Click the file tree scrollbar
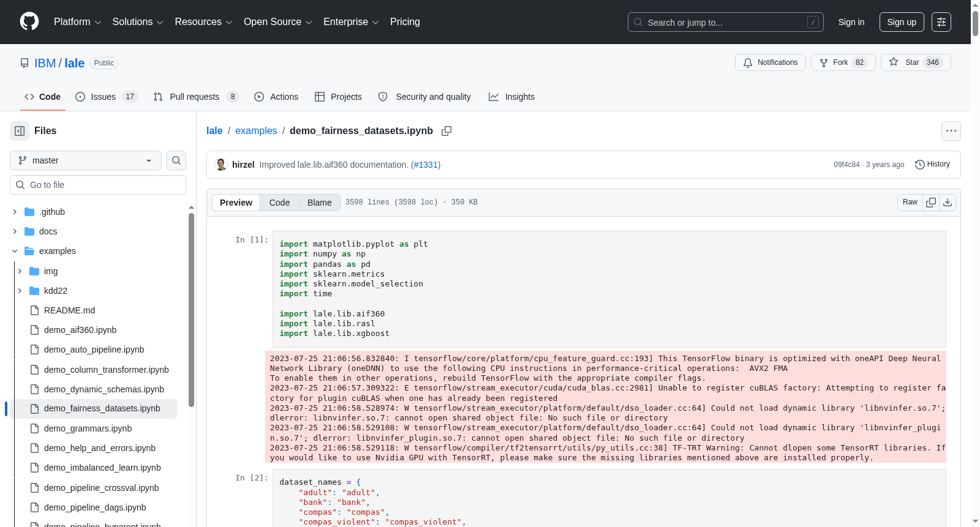 191,310
